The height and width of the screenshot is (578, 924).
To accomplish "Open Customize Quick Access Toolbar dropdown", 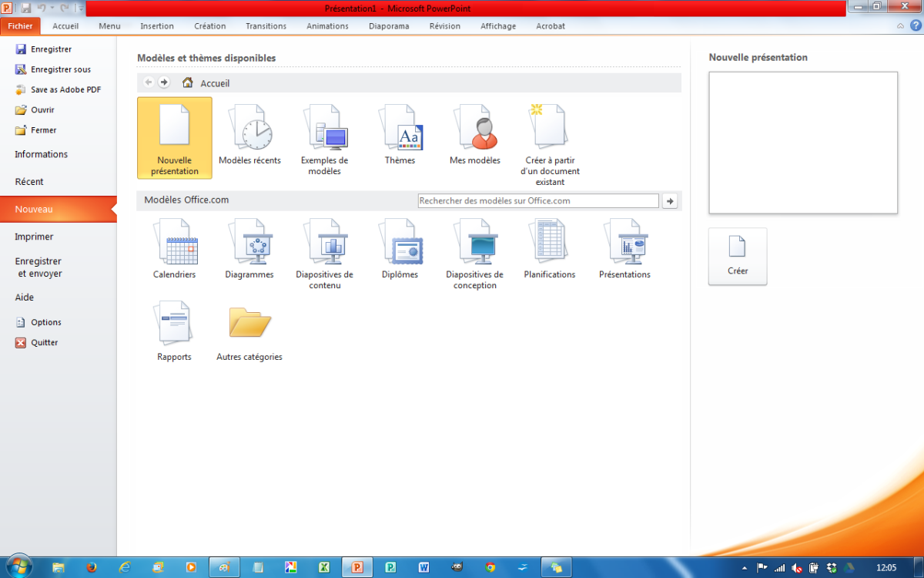I will pos(81,8).
